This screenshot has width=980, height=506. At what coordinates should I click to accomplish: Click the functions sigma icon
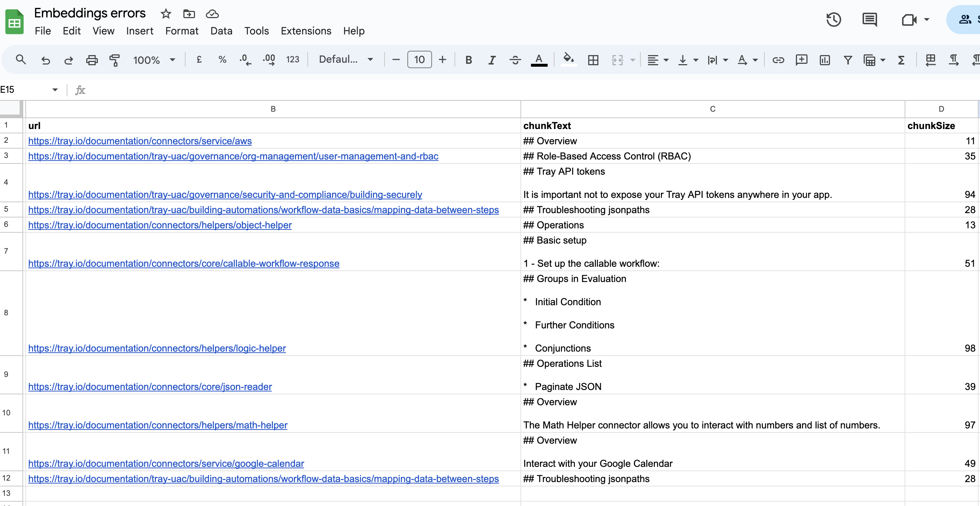tap(901, 60)
